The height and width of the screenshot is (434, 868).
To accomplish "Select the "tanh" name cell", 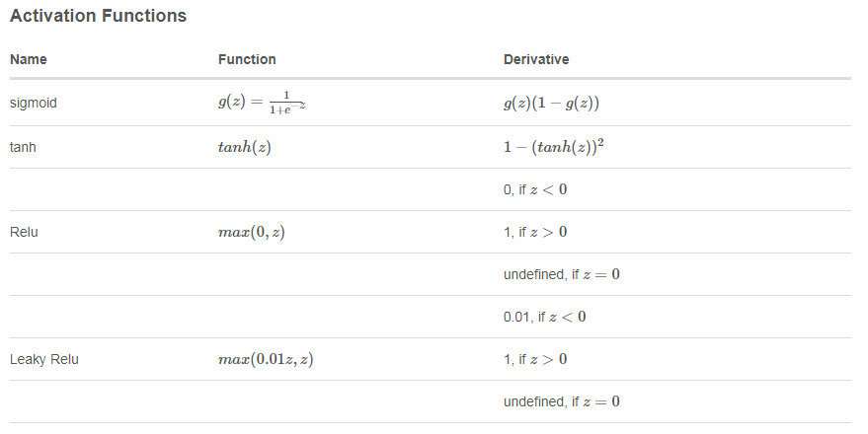I will coord(23,147).
